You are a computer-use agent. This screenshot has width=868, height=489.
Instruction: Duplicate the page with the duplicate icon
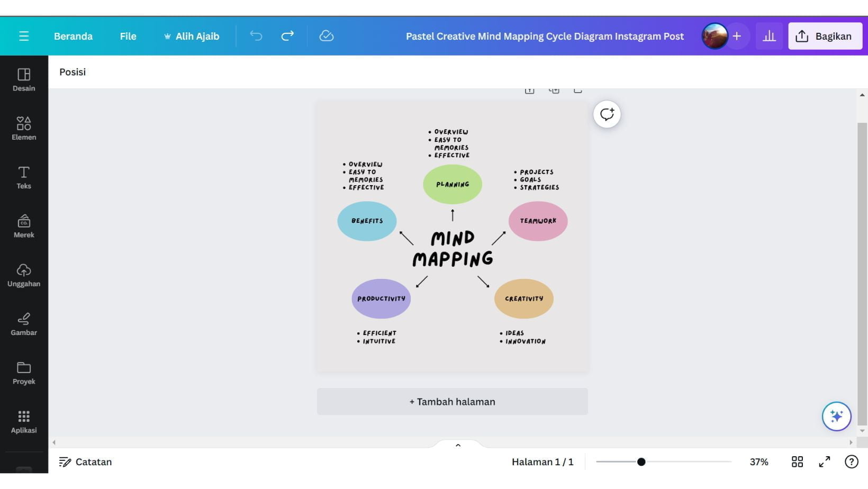555,89
